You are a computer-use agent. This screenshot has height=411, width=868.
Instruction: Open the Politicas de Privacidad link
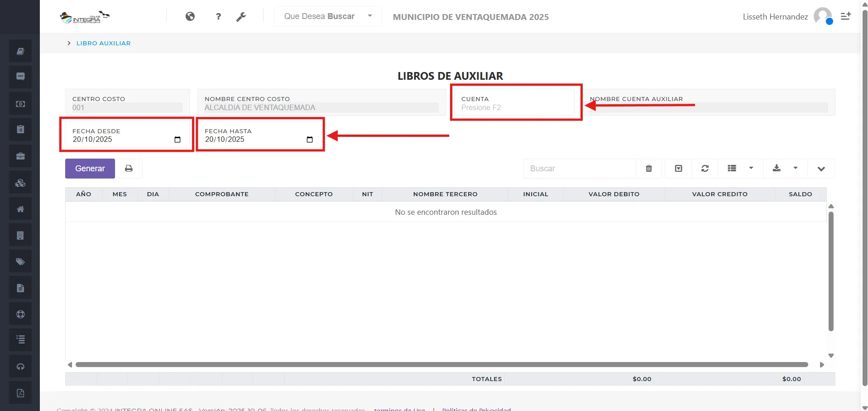tap(476, 408)
